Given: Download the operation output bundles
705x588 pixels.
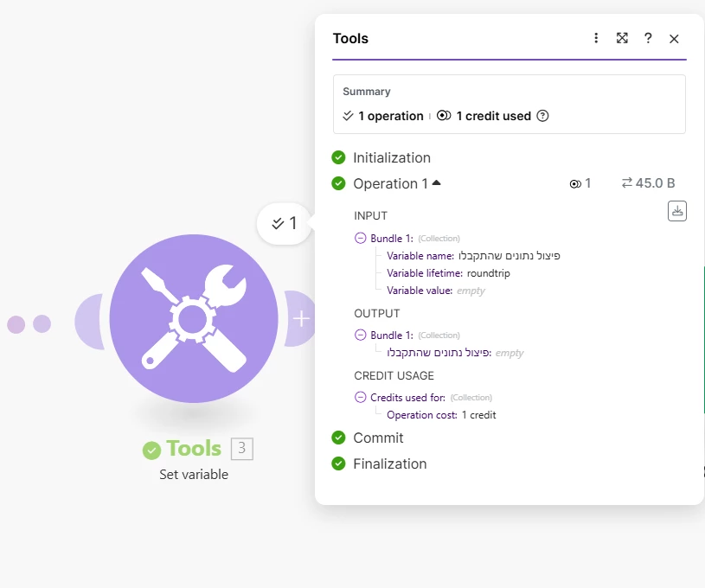Looking at the screenshot, I should point(677,211).
